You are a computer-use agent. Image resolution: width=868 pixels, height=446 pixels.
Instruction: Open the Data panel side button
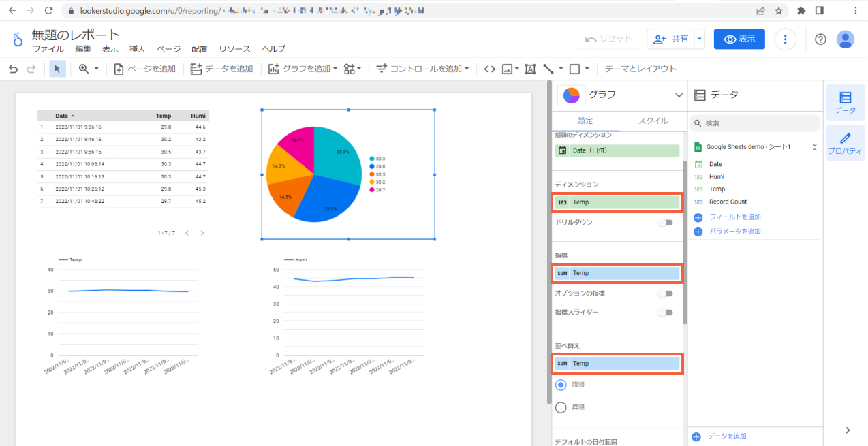pyautogui.click(x=845, y=103)
